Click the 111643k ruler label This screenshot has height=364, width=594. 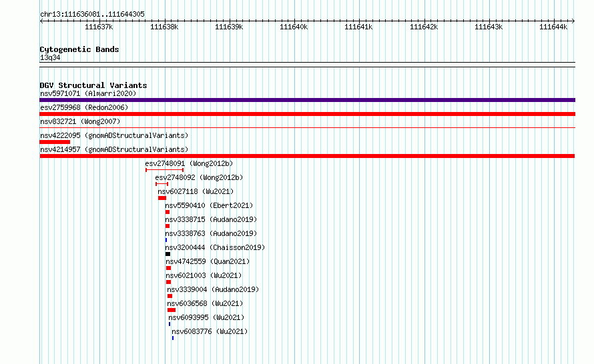click(x=489, y=27)
